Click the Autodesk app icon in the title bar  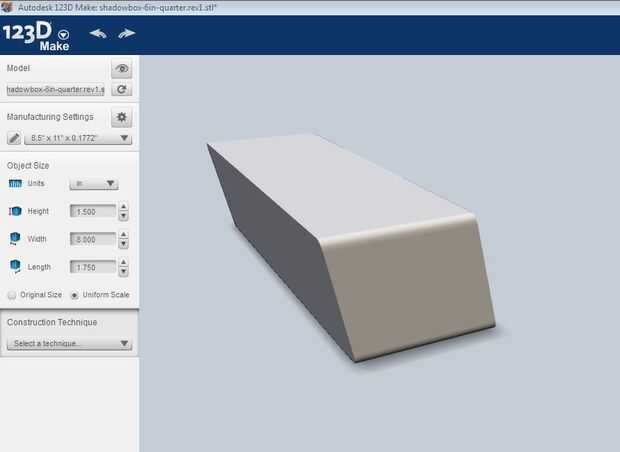pyautogui.click(x=7, y=7)
